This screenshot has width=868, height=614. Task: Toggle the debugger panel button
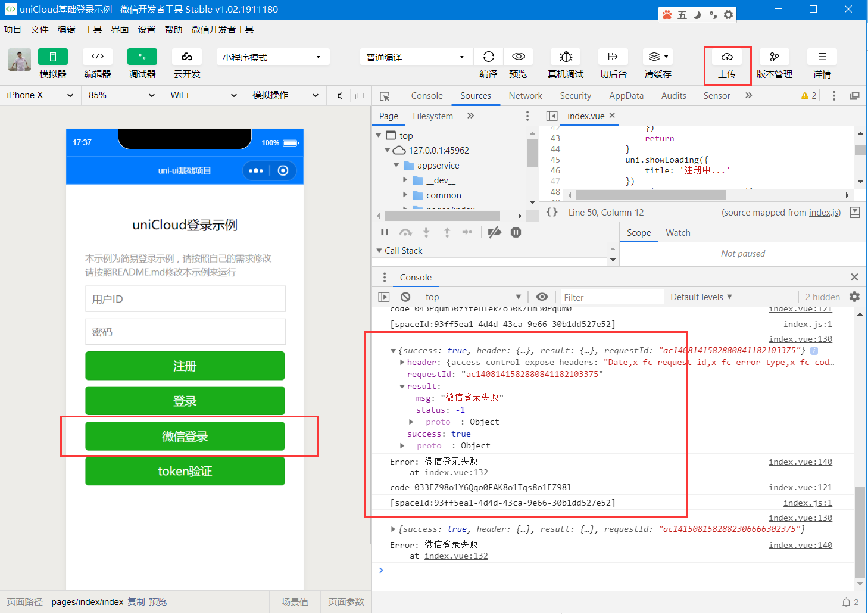[142, 57]
